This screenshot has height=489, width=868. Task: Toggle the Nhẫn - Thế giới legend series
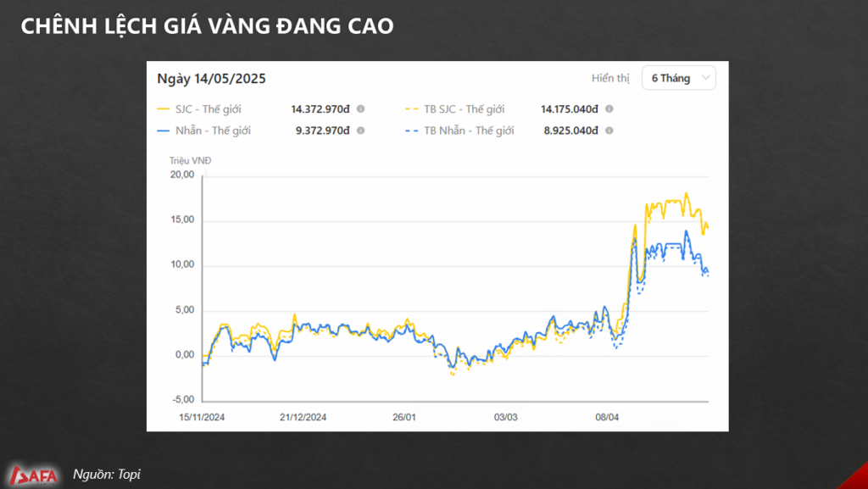pyautogui.click(x=203, y=131)
